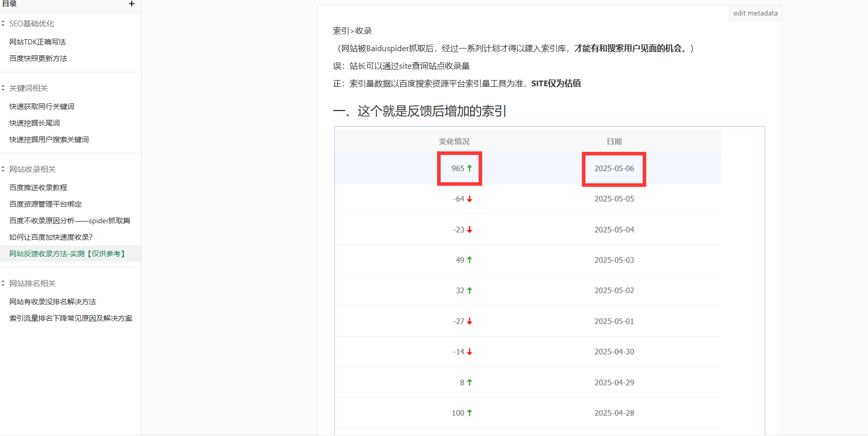Click the 网站收录相关 section title
Screen dimensions: 868x436
[x=33, y=169]
